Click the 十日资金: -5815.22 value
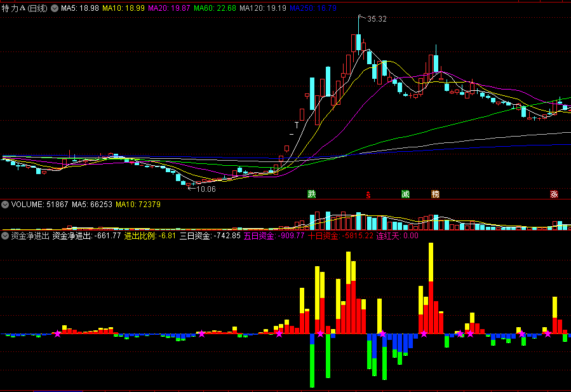Screen dimensions: 571x392 pyautogui.click(x=340, y=236)
